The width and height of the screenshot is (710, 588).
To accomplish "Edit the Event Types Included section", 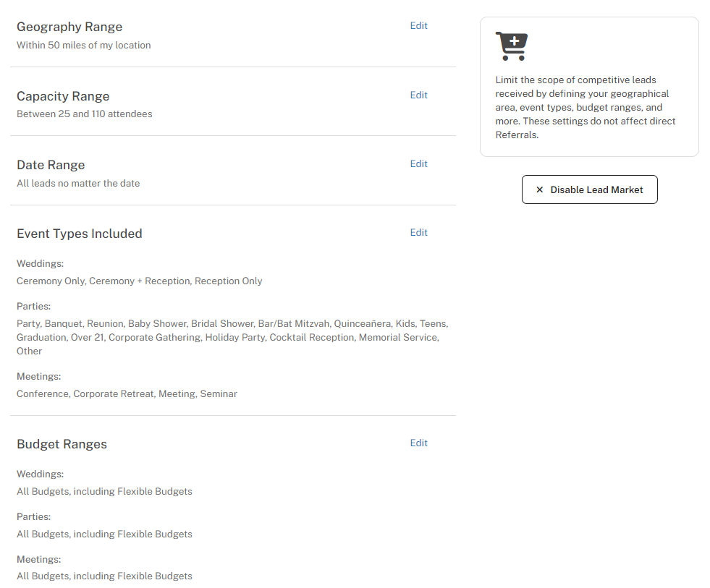I will (x=418, y=233).
